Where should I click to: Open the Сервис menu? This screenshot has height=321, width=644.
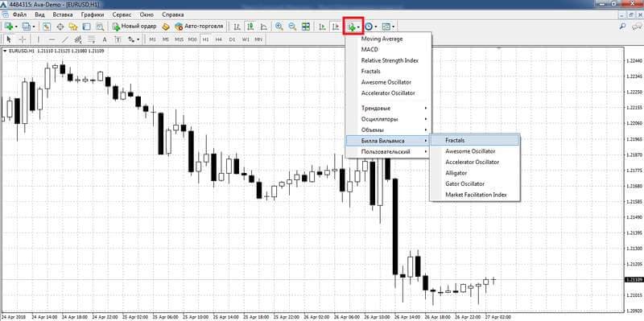(x=122, y=14)
